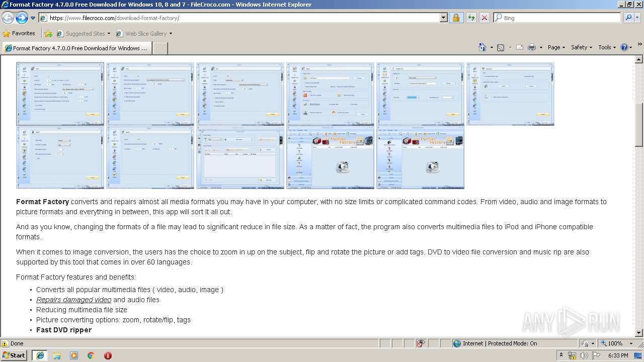
Task: Open the Windows Explorer folder taskbar icon
Action: pyautogui.click(x=57, y=355)
